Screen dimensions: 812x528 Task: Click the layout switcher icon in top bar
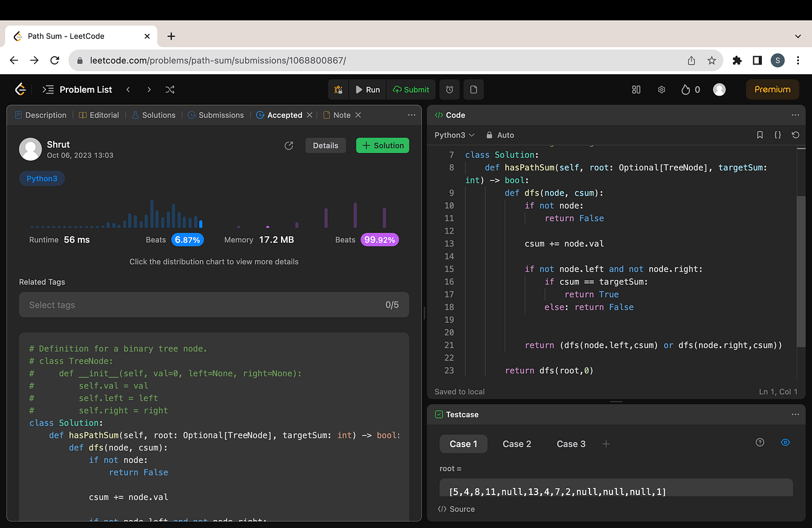pyautogui.click(x=636, y=89)
